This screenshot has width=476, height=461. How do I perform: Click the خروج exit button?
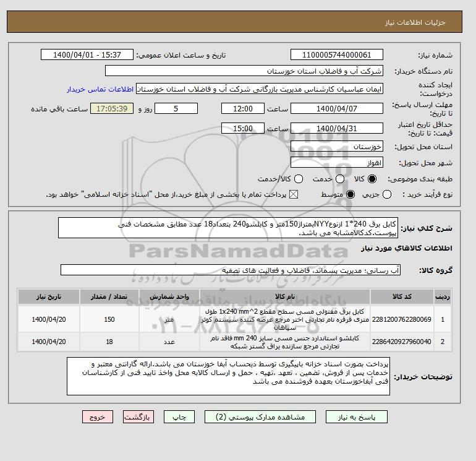point(98,417)
